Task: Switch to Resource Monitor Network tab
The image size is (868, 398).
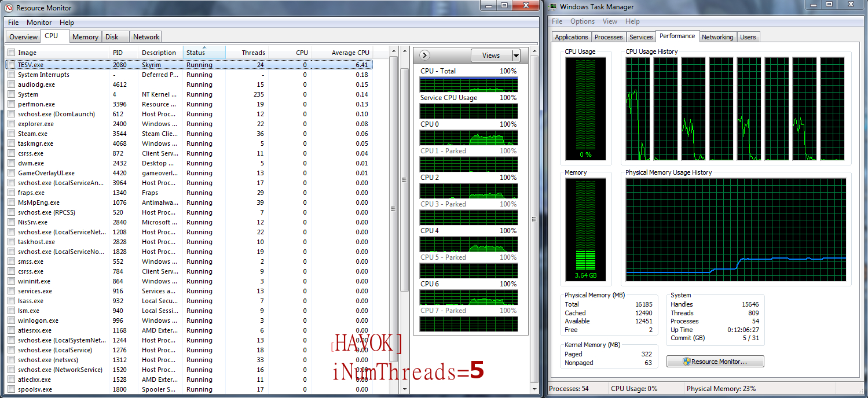Action: [146, 37]
